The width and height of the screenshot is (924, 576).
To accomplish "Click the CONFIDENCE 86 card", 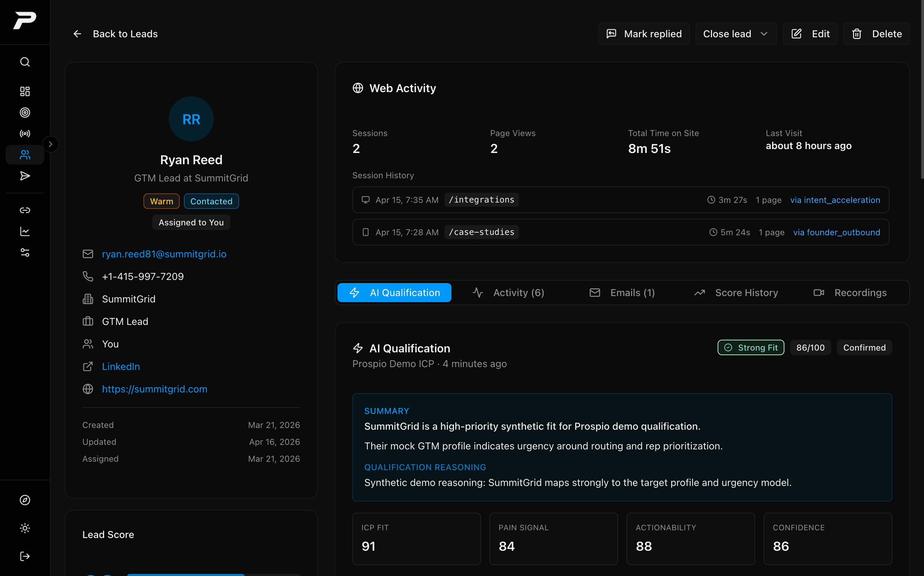I will coord(828,539).
